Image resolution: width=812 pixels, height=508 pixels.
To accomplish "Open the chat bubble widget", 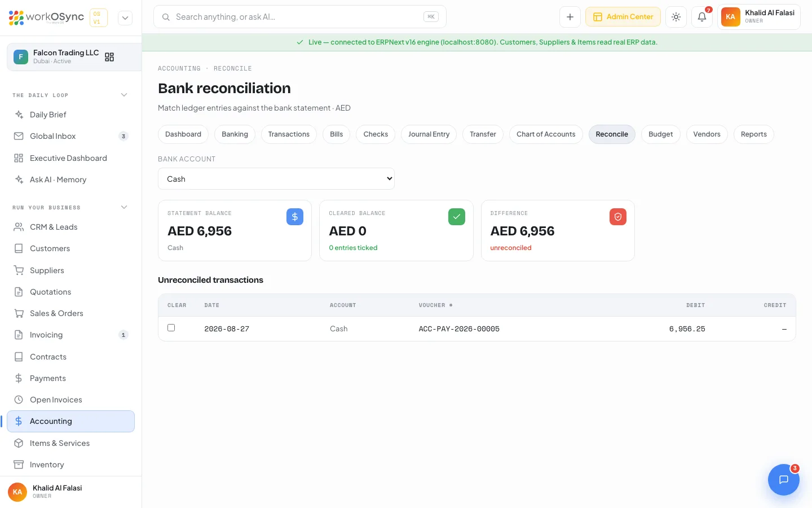I will (x=784, y=480).
